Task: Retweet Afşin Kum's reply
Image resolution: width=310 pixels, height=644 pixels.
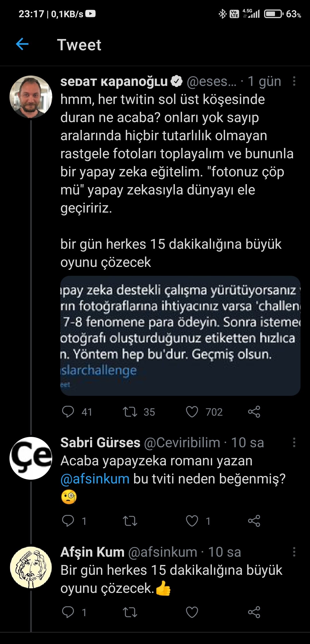Action: pyautogui.click(x=130, y=612)
